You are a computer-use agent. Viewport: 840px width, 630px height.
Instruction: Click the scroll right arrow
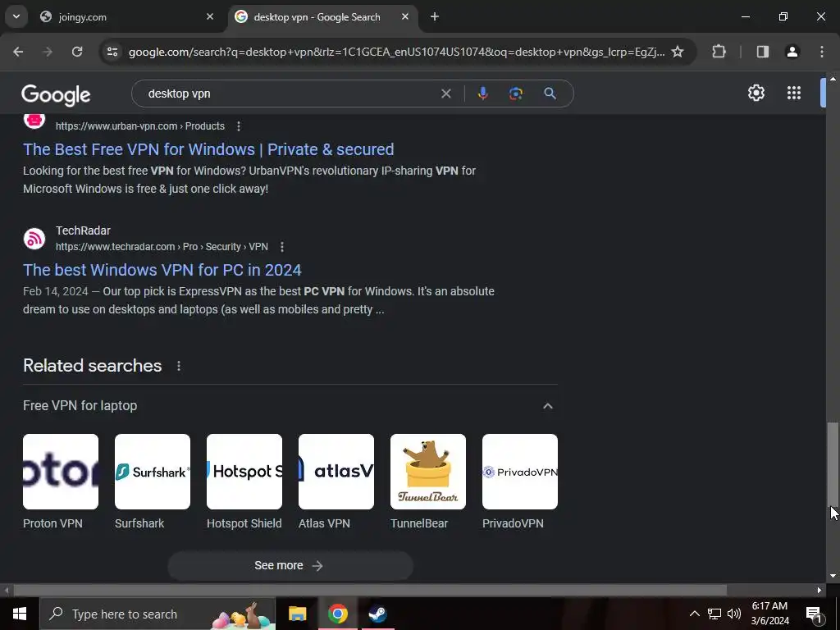819,591
